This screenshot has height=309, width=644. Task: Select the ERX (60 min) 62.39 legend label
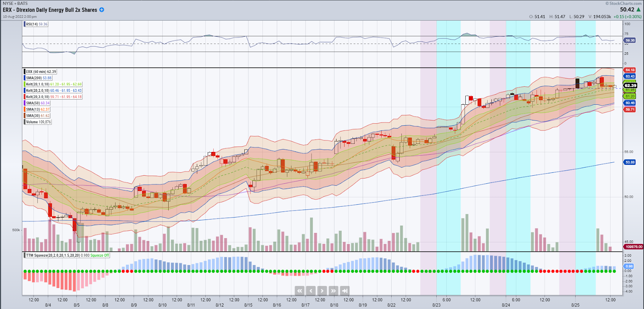pos(41,72)
